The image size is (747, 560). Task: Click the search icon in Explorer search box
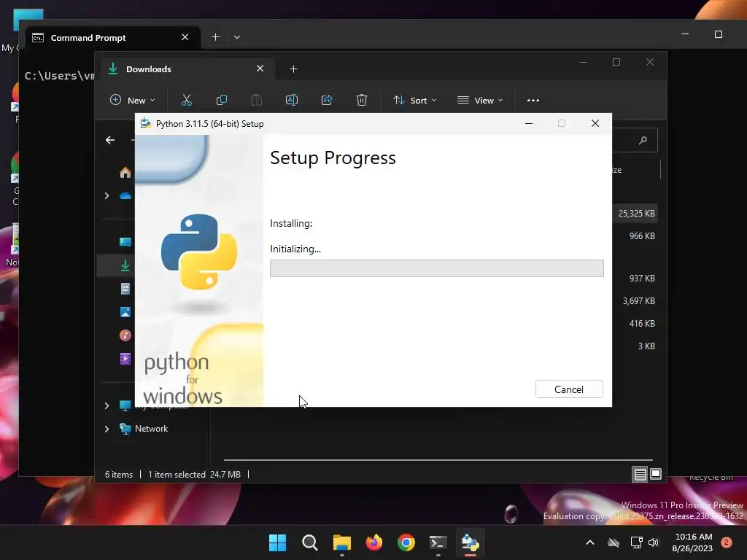click(x=643, y=140)
